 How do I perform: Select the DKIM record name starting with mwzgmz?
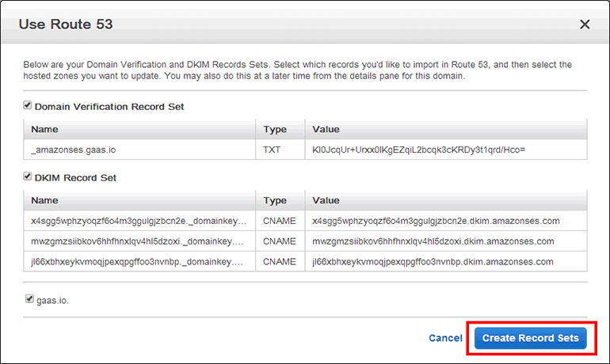(x=139, y=241)
